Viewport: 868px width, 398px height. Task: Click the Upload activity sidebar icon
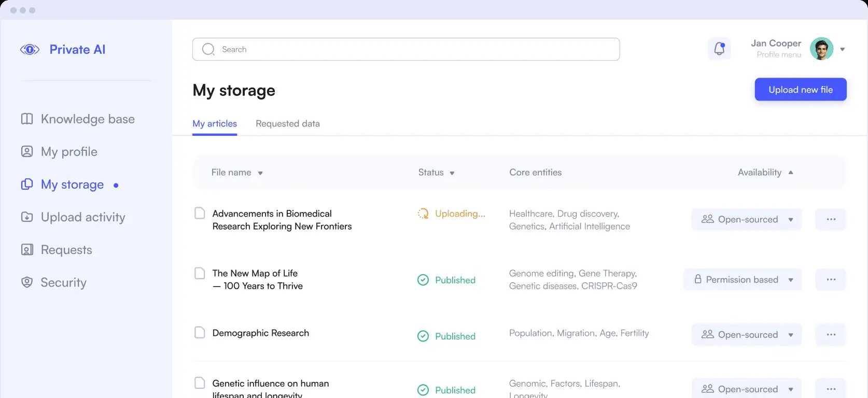click(x=27, y=217)
